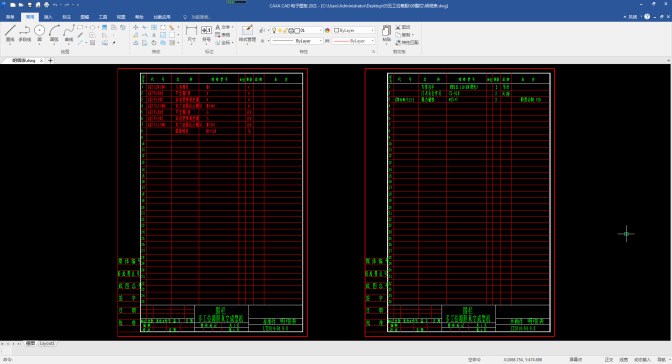Select the Rectangle tool in ribbon
Image resolution: width=672 pixels, height=364 pixels.
click(x=80, y=27)
